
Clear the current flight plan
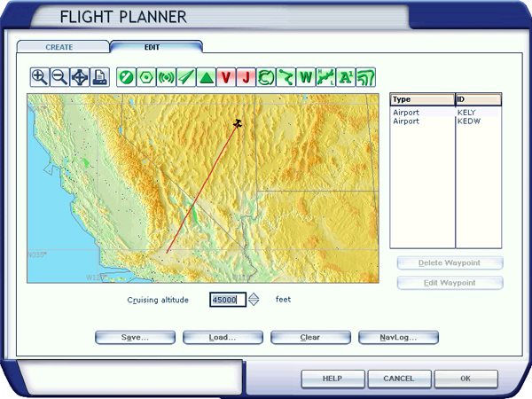coord(310,337)
